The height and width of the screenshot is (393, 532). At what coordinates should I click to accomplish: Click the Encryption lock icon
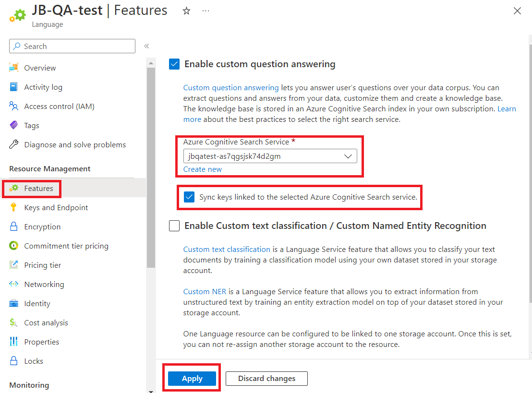point(14,226)
